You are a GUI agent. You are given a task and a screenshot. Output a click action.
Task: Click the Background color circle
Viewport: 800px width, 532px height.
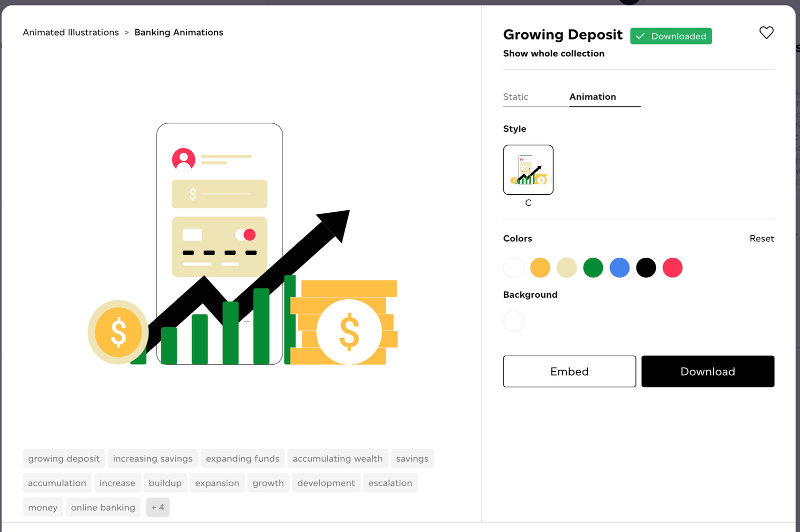tap(513, 321)
